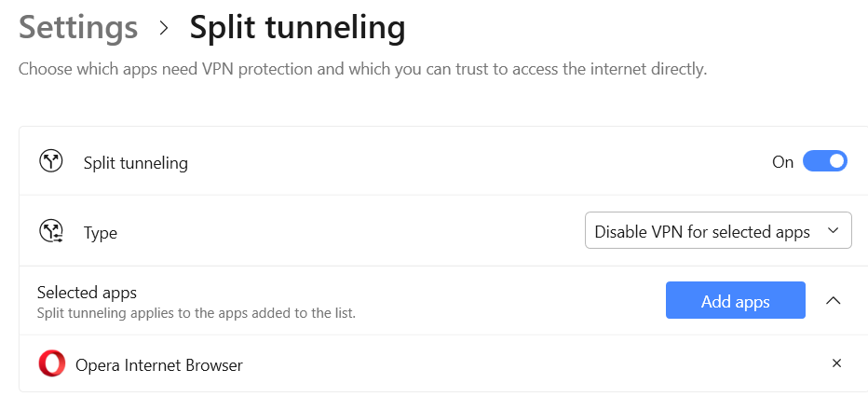868x397 pixels.
Task: Turn off the Split tunneling switch
Action: coord(824,162)
